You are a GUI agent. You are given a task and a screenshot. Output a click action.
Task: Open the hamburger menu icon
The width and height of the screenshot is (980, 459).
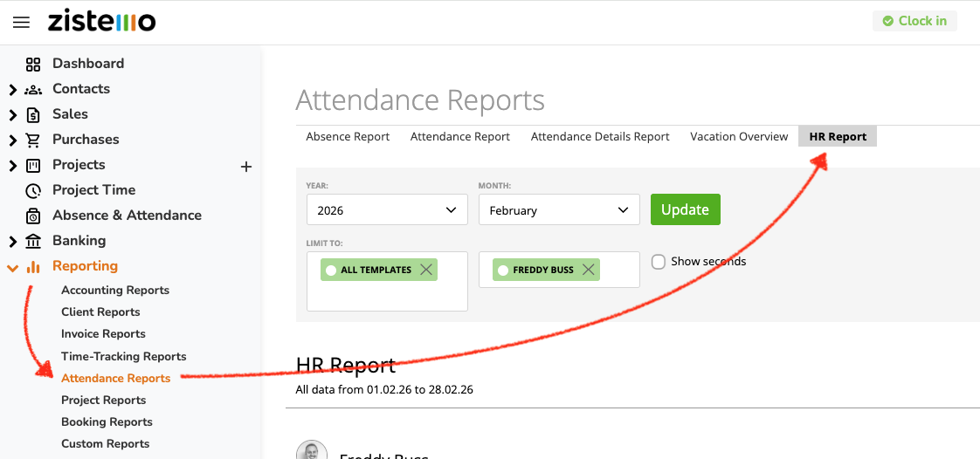point(21,22)
